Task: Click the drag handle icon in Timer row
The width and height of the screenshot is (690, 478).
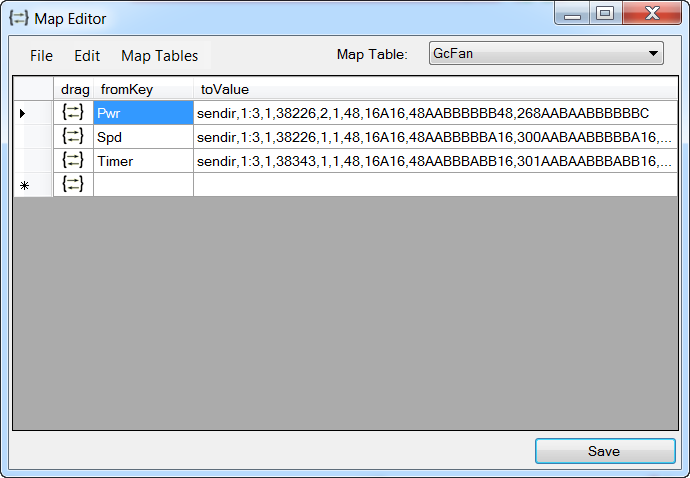Action: (x=73, y=160)
